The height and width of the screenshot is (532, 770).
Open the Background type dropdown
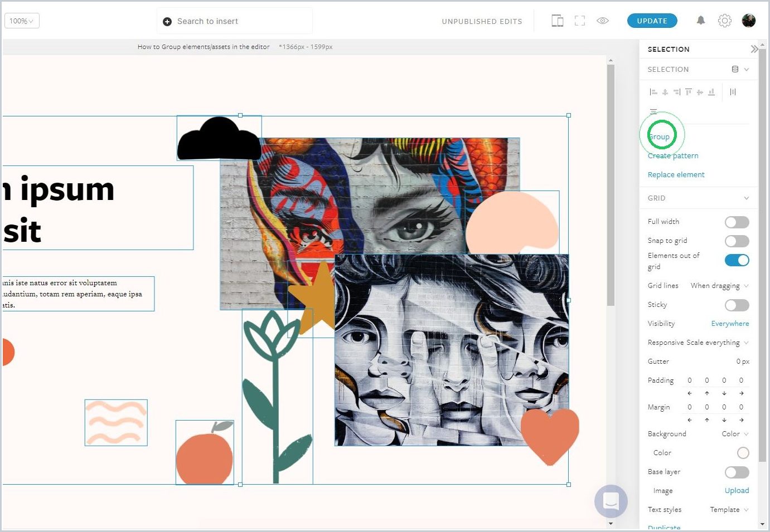point(735,434)
